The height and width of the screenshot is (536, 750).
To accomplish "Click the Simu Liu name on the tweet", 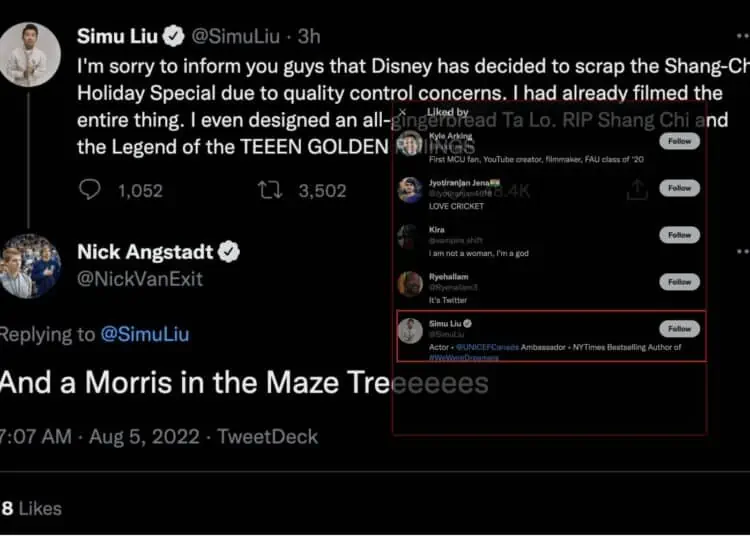I will (x=118, y=37).
